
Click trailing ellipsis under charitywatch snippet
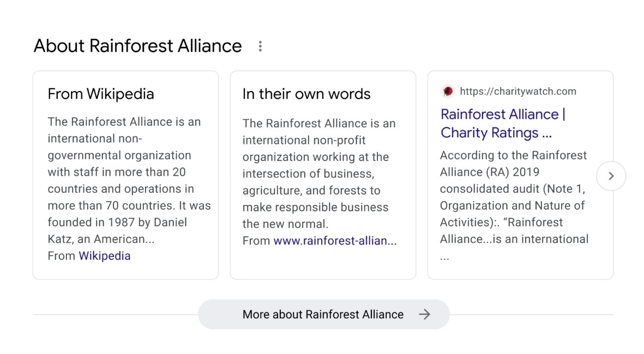(444, 257)
